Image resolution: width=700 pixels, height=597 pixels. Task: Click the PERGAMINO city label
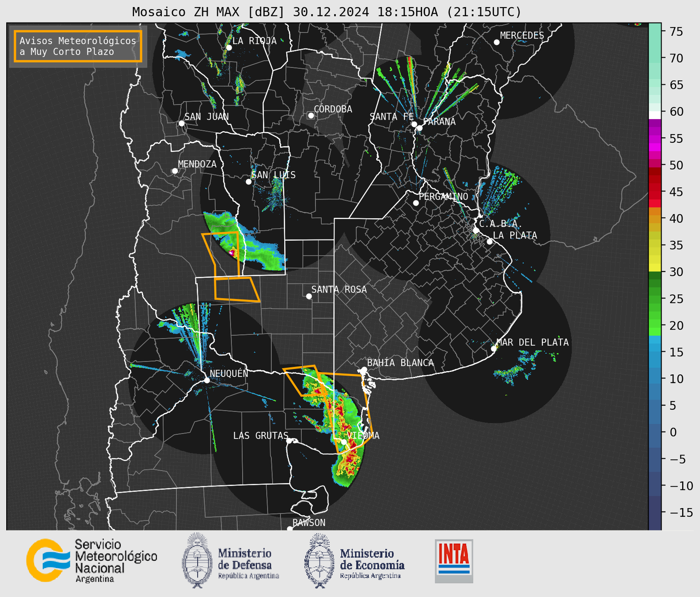point(443,197)
